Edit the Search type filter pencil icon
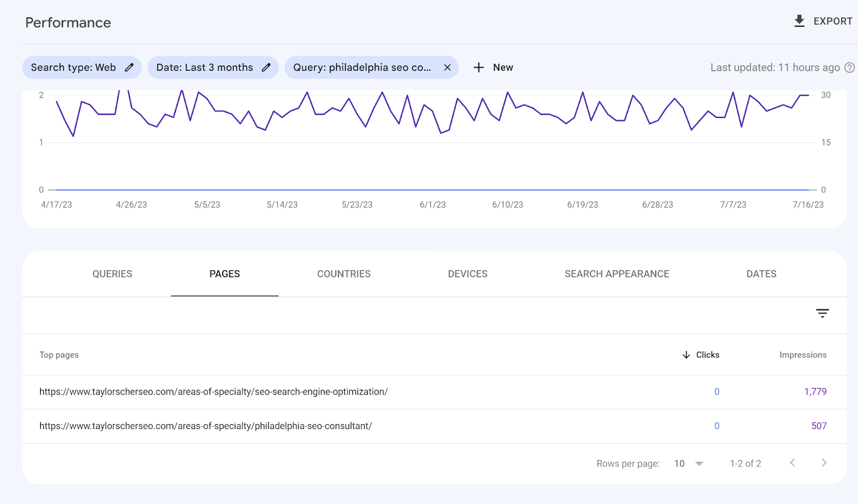Image resolution: width=858 pixels, height=504 pixels. tap(129, 68)
